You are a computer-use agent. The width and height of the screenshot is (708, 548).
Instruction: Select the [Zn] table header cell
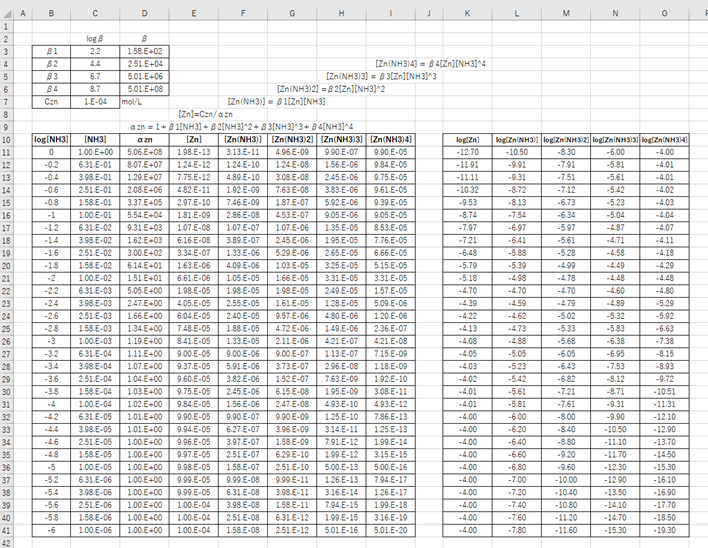pos(194,140)
